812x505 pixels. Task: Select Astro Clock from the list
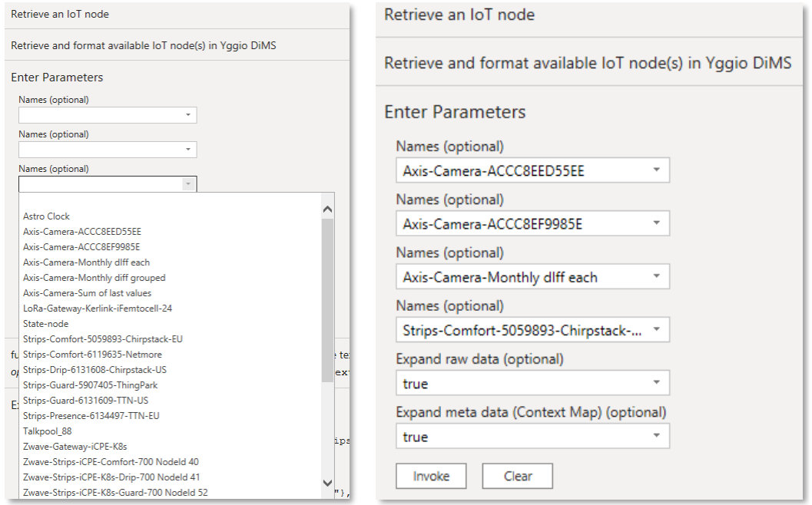tap(46, 216)
